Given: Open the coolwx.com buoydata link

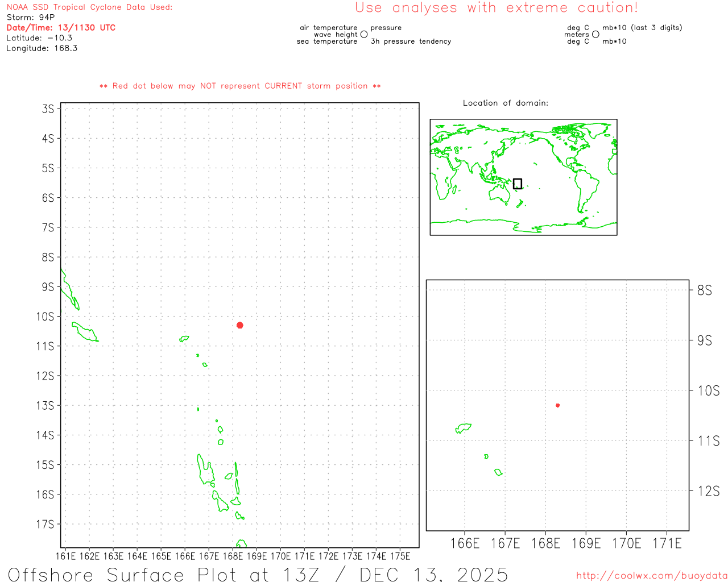Looking at the screenshot, I should click(651, 576).
